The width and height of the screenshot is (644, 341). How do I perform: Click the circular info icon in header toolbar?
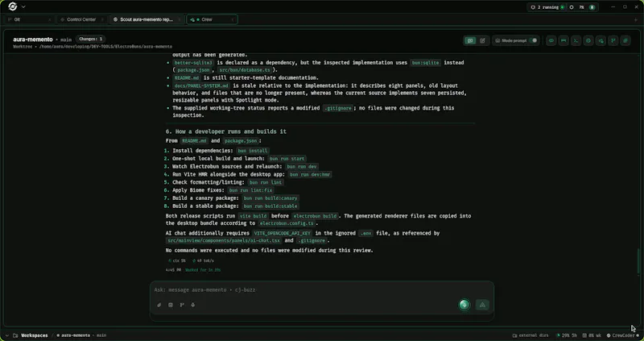point(588,40)
